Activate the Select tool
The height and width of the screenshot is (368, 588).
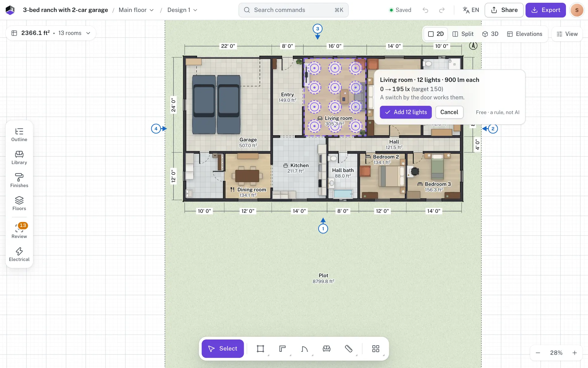point(223,349)
